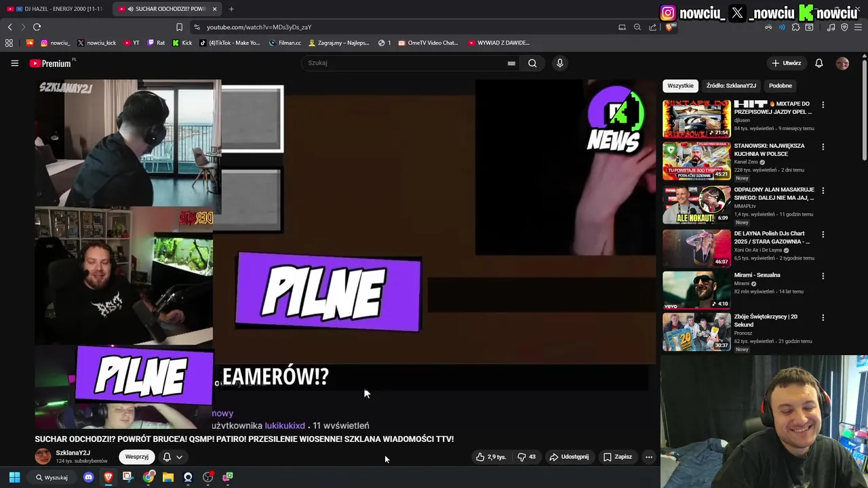The width and height of the screenshot is (868, 488).
Task: Open the account avatar menu
Action: 842,63
